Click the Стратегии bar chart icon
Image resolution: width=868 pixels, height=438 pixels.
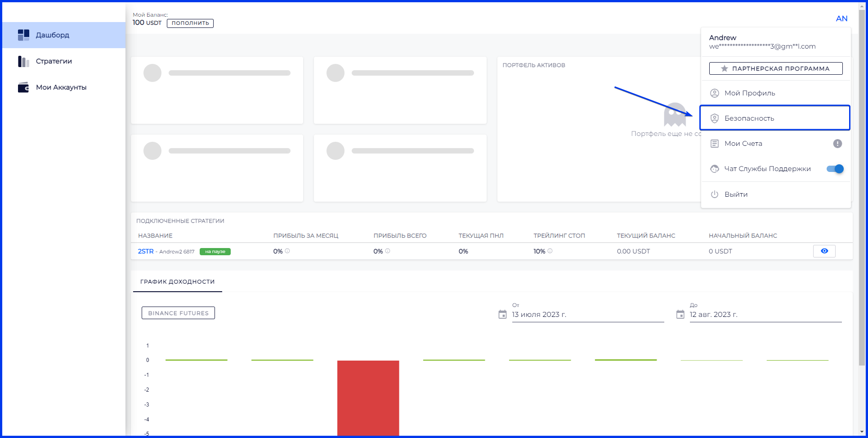tap(23, 61)
